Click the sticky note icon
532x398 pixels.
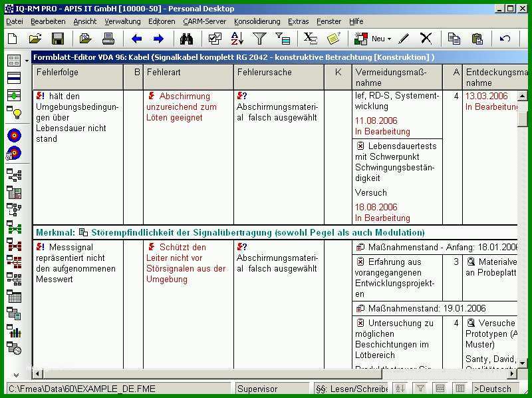(x=333, y=39)
